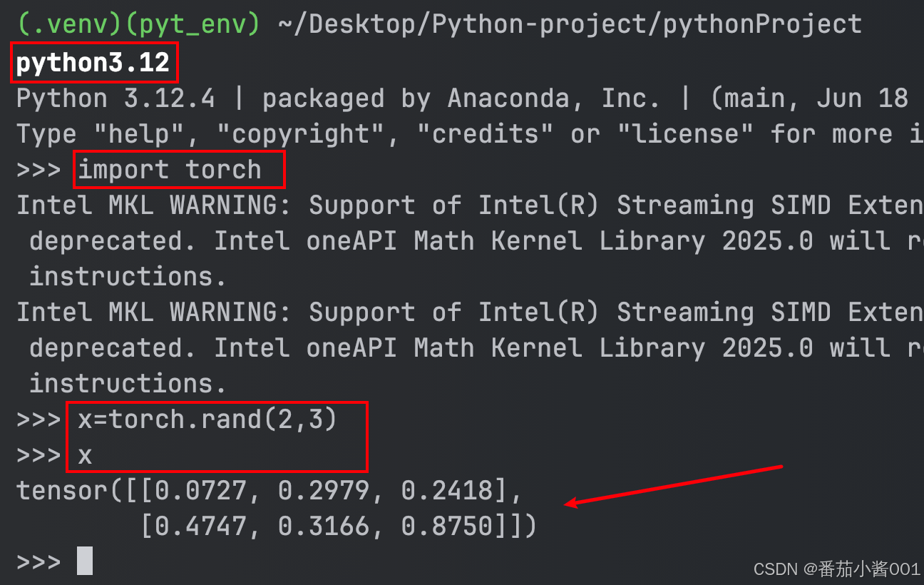Click the first 'instructions.' line
924x585 pixels.
pyautogui.click(x=128, y=277)
